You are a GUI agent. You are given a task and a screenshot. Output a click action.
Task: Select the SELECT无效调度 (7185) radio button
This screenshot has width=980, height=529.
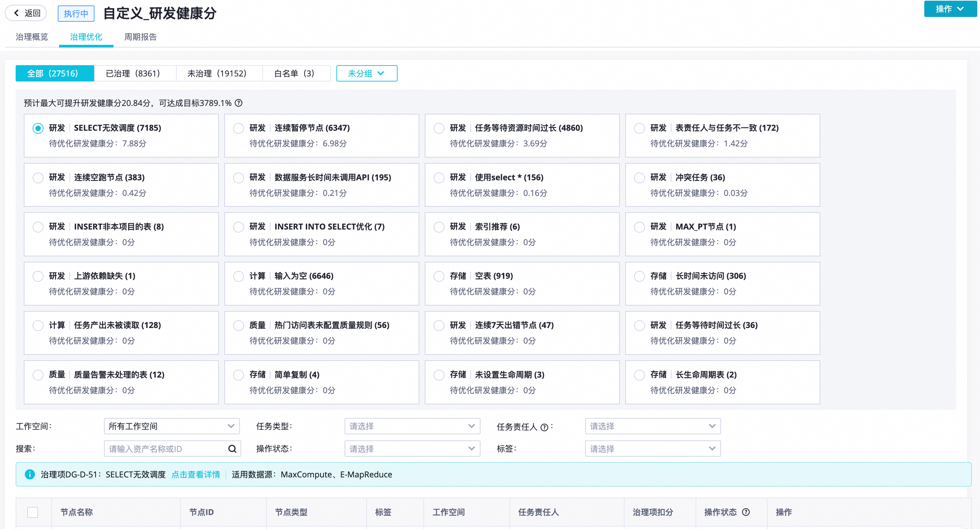38,128
